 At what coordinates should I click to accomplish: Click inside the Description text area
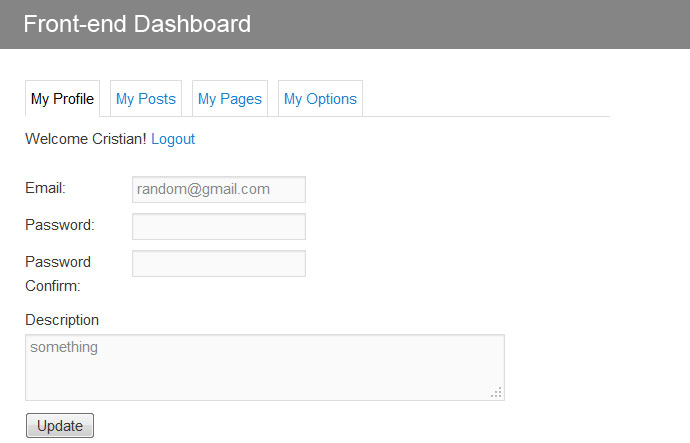tap(265, 367)
